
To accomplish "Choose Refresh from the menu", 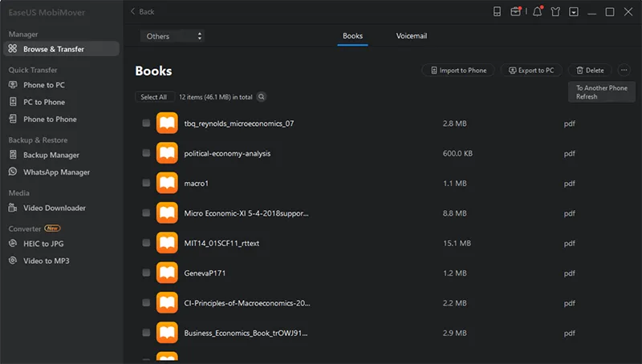I will coord(587,96).
